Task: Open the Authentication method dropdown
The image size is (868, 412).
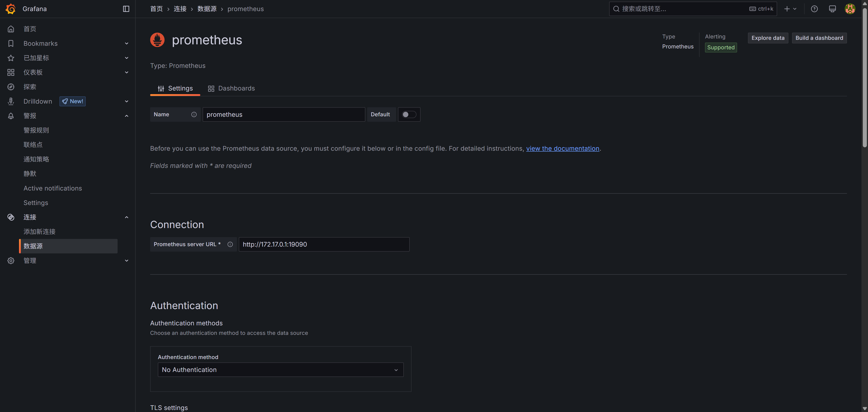Action: click(280, 369)
